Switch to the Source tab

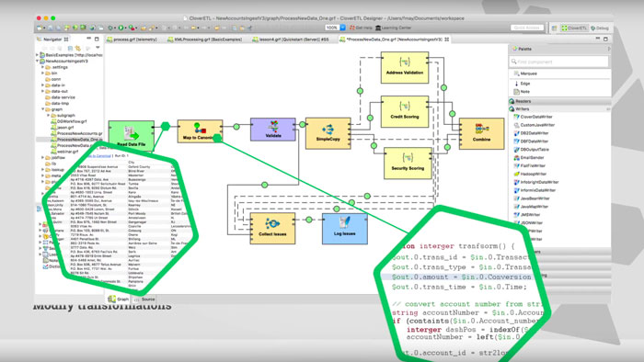click(145, 300)
